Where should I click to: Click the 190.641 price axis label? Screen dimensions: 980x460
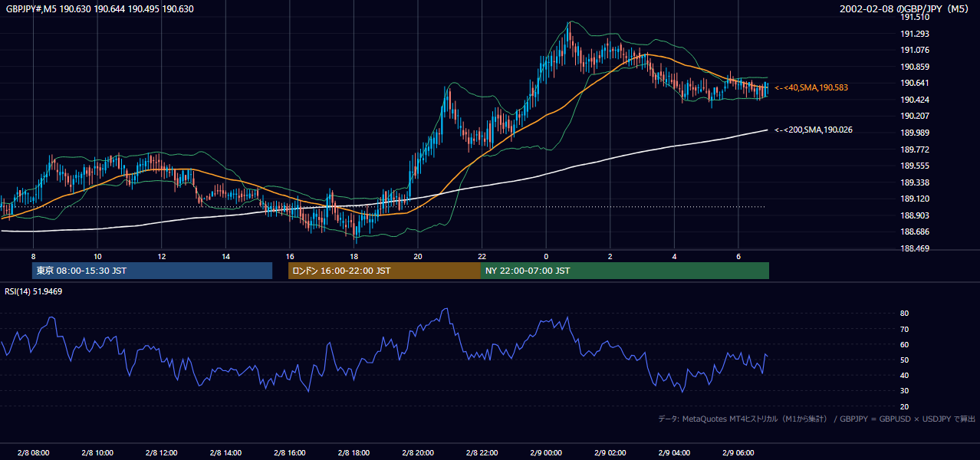point(915,84)
